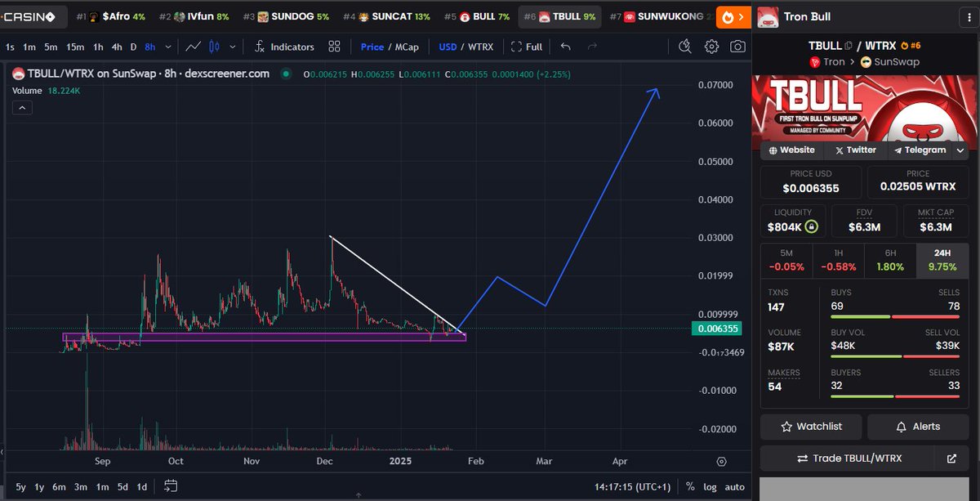
Task: Open the #4 SUNCAT trending token
Action: (386, 16)
